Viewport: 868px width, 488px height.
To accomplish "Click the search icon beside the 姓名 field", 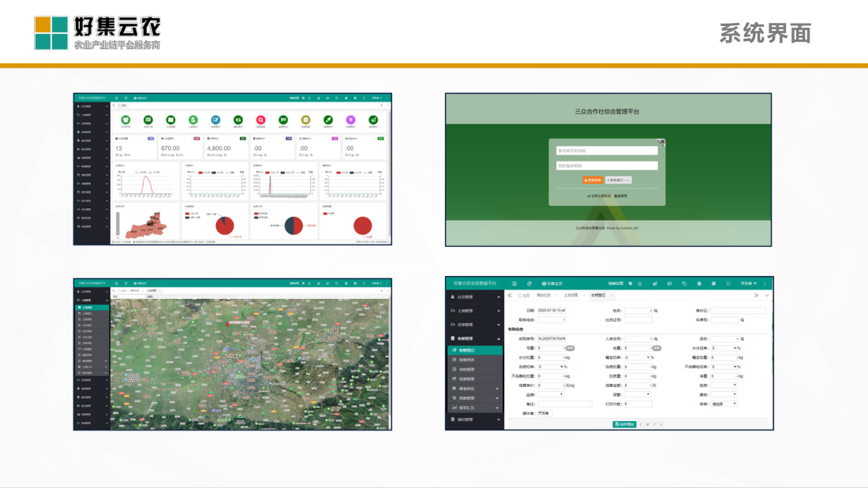I will pos(656,311).
